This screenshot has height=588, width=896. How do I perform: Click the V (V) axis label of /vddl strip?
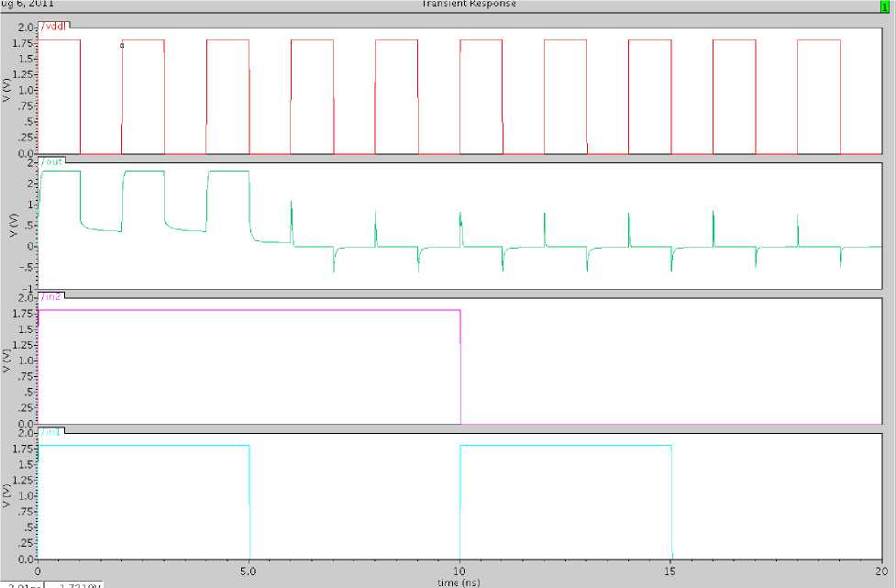tap(7, 90)
